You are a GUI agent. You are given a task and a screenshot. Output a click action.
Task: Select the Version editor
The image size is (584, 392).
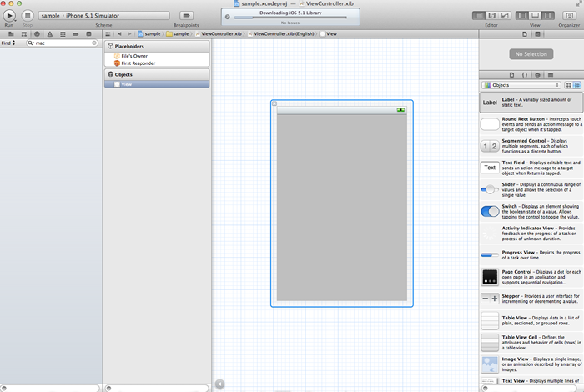coord(505,15)
